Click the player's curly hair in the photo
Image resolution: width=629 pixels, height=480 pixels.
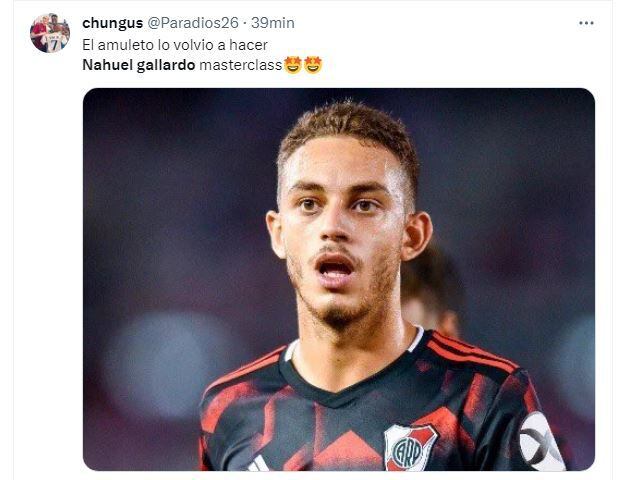point(348,128)
